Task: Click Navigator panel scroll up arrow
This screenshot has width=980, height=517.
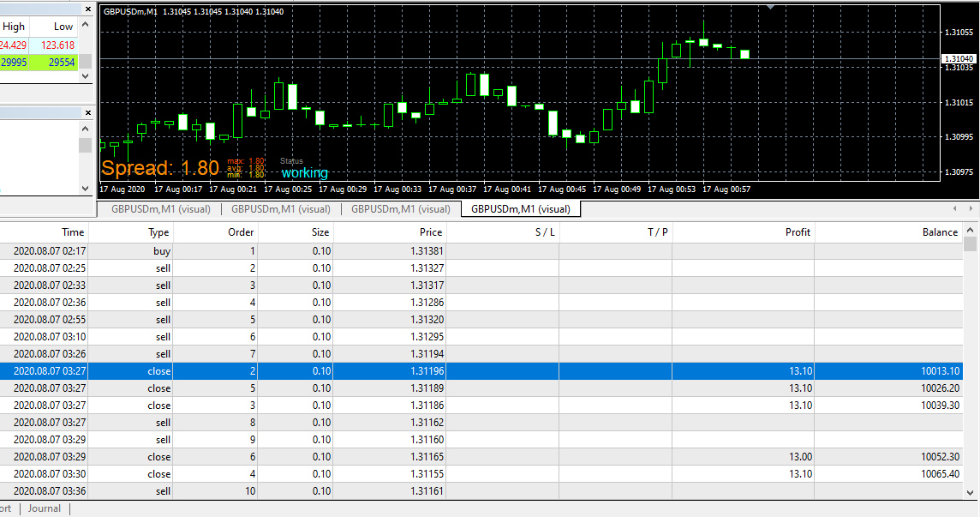Action: point(86,129)
